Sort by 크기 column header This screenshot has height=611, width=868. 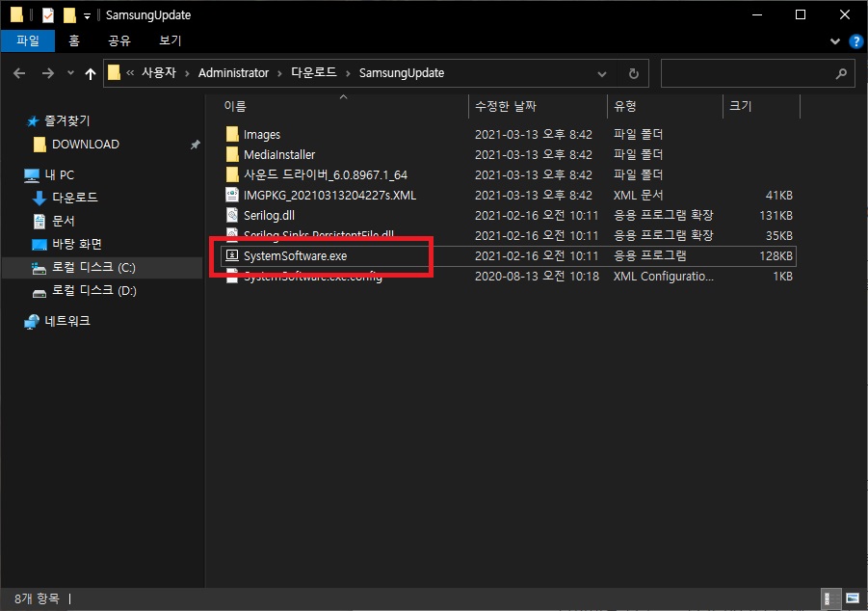point(740,106)
